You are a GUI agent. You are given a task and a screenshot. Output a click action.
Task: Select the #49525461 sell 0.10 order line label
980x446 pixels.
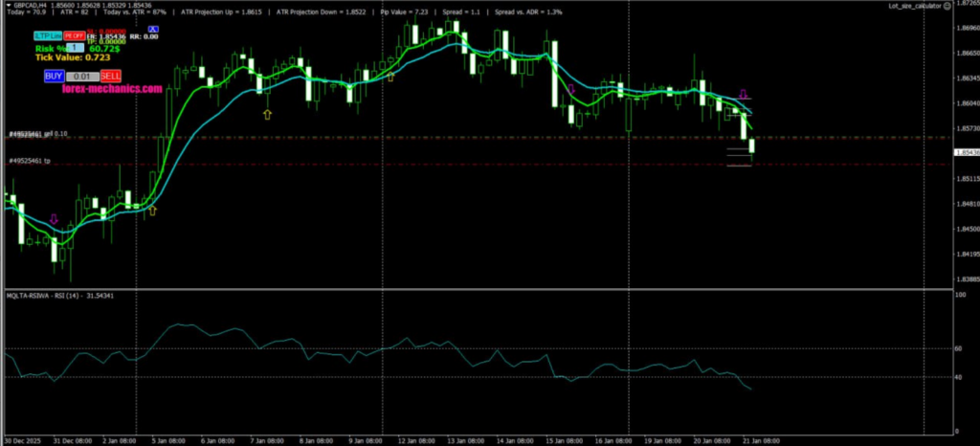point(38,134)
